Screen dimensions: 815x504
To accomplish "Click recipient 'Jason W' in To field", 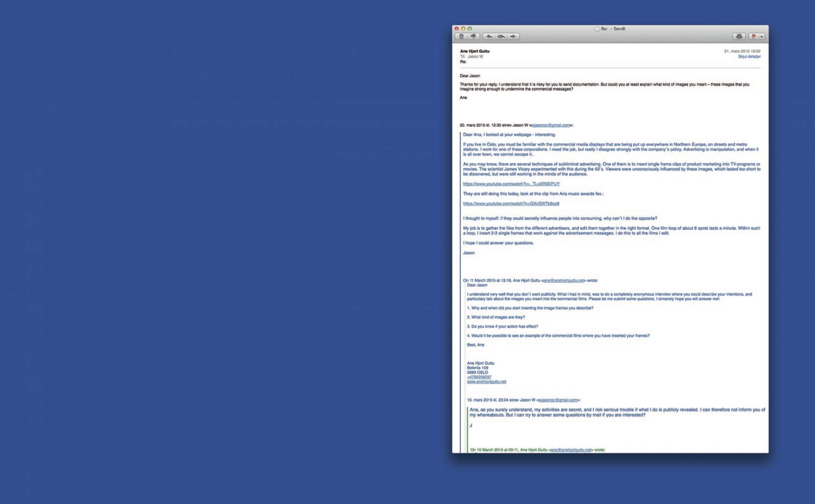I will click(x=475, y=57).
